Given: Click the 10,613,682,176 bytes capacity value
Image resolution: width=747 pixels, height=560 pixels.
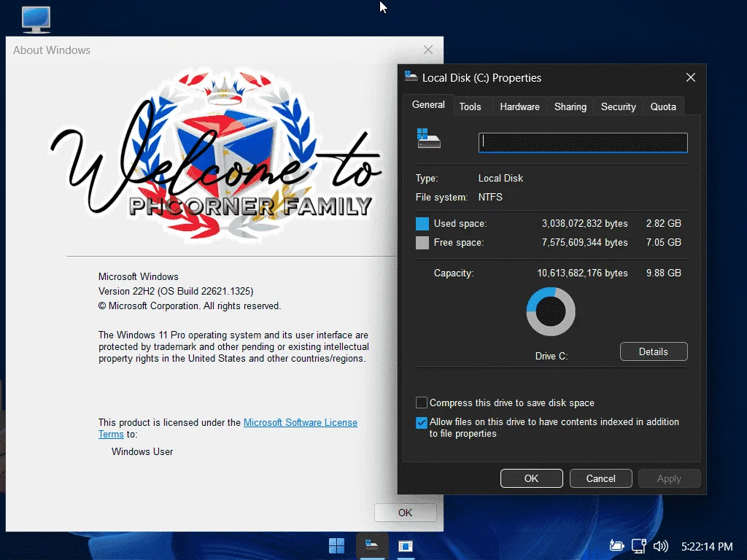Looking at the screenshot, I should point(582,273).
